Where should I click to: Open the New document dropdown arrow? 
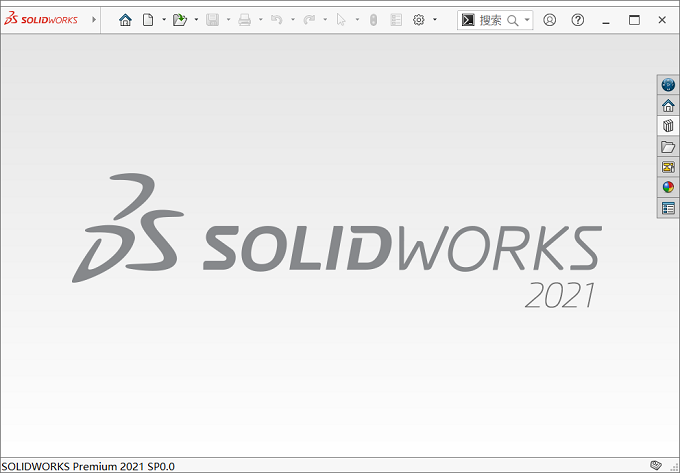(164, 20)
